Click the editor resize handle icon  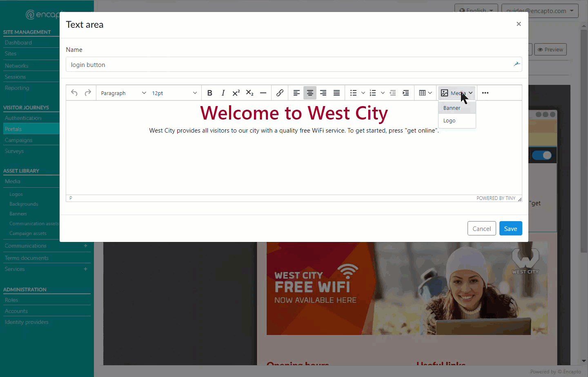[519, 199]
